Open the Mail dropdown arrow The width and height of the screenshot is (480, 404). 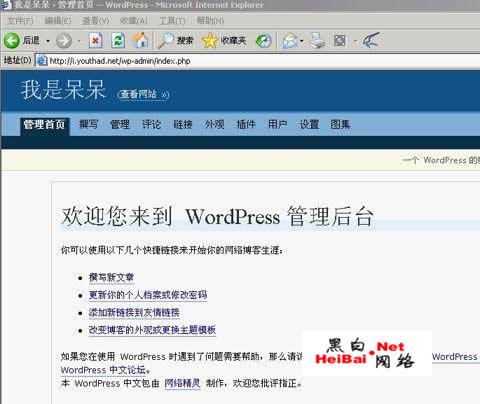point(302,41)
